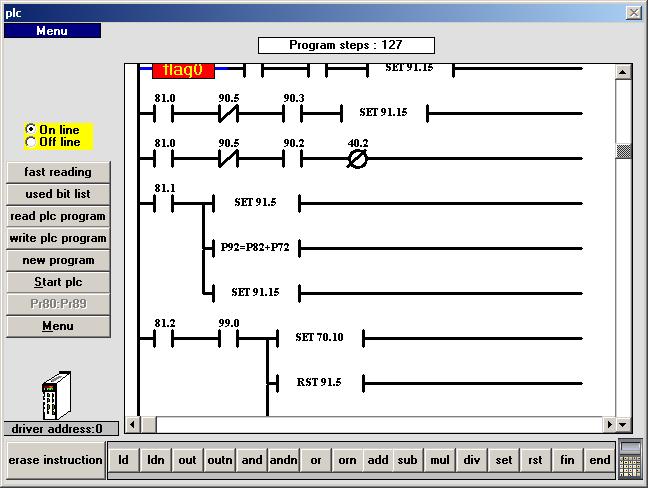Create a new program
This screenshot has width=648, height=488.
coord(58,260)
